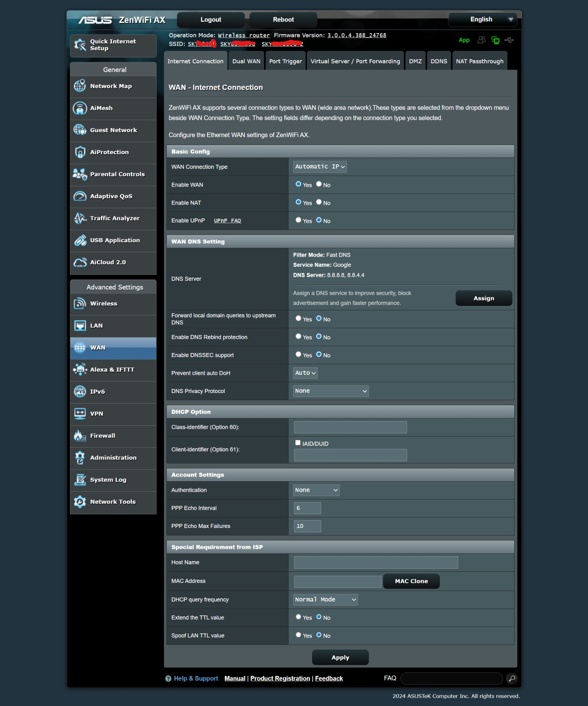Open the Traffic Analyzer
The width and height of the screenshot is (588, 706).
click(80, 218)
